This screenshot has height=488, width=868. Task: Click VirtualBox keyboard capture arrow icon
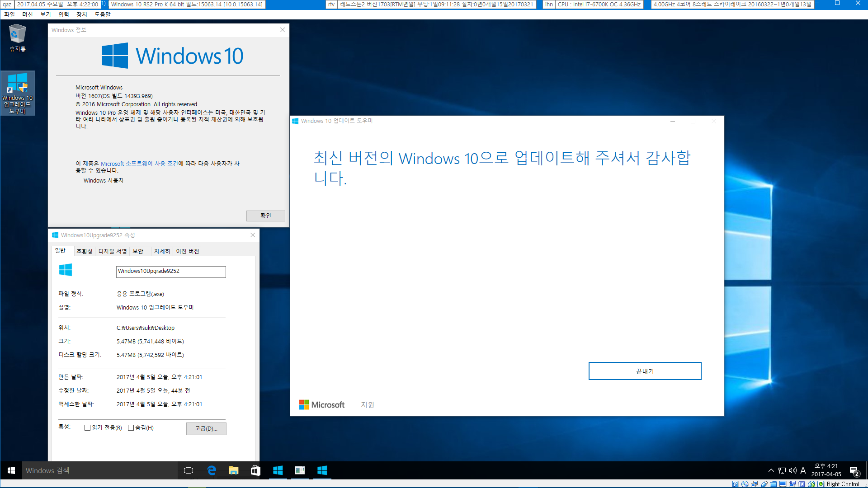821,484
